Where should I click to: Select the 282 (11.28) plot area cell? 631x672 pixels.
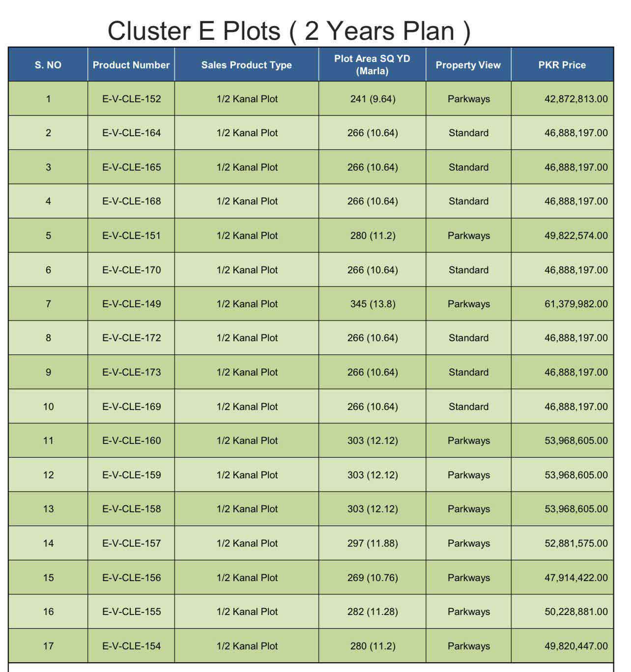(x=373, y=612)
